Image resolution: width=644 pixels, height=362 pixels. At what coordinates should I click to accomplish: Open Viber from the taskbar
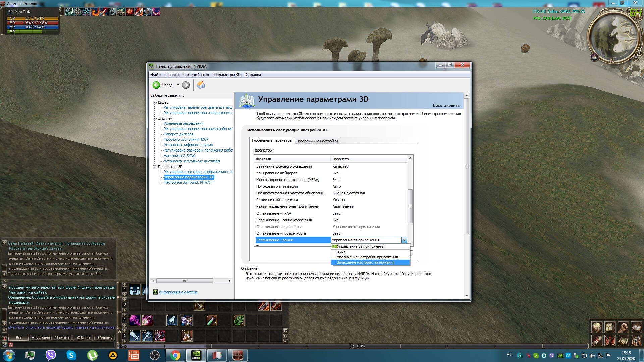pos(50,355)
